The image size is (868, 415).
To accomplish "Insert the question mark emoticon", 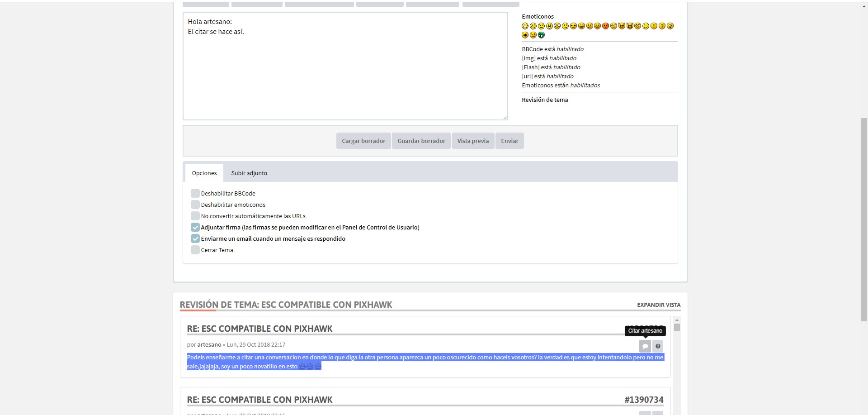I will (x=662, y=26).
